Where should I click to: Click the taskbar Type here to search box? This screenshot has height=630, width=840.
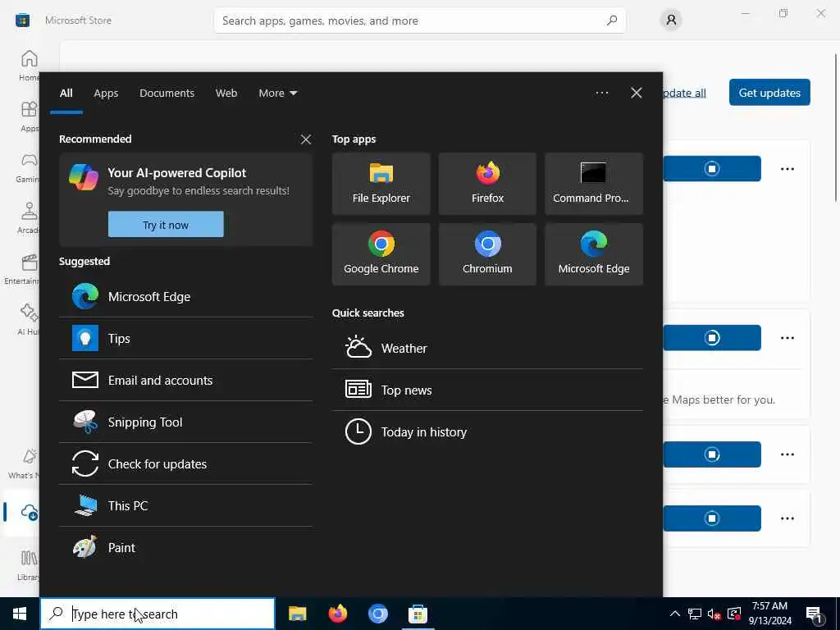pos(157,614)
